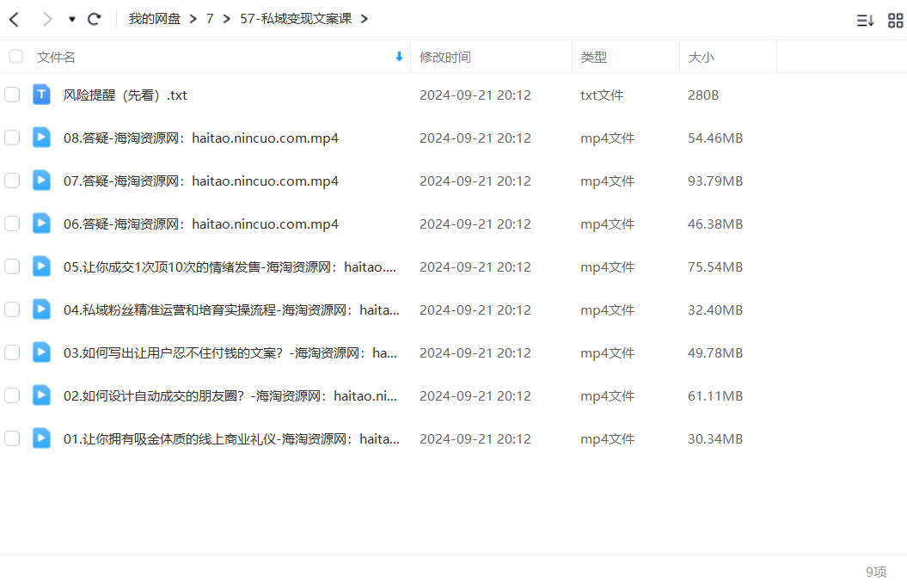907x588 pixels.
Task: Open 01.让你拥有吸金体质 file name
Action: click(231, 438)
